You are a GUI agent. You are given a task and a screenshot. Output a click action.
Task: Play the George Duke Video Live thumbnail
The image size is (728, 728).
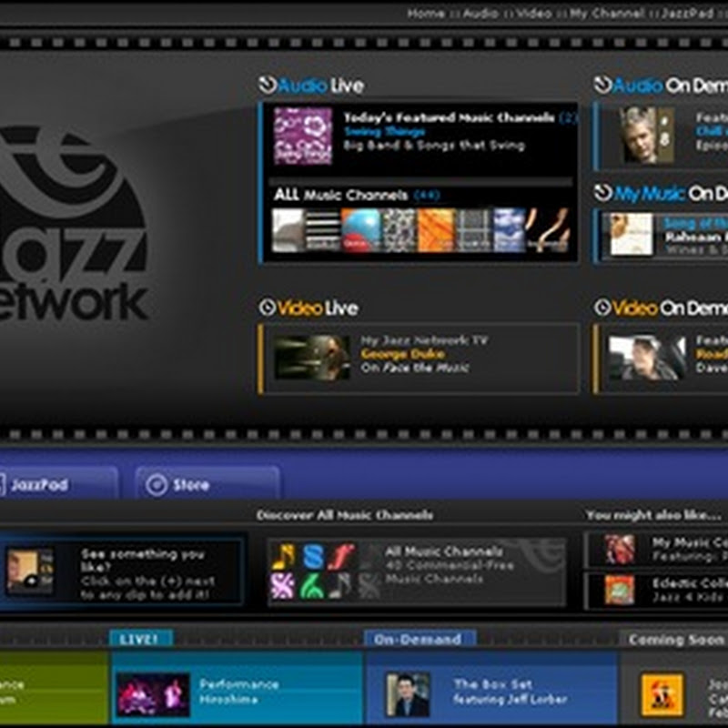311,357
